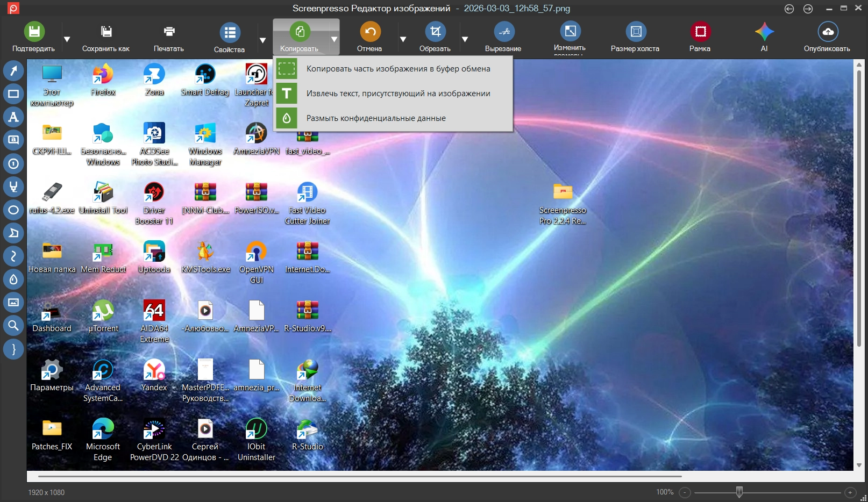Expand the dropdown arrow next to Обрезать
Image resolution: width=868 pixels, height=502 pixels.
coord(465,39)
